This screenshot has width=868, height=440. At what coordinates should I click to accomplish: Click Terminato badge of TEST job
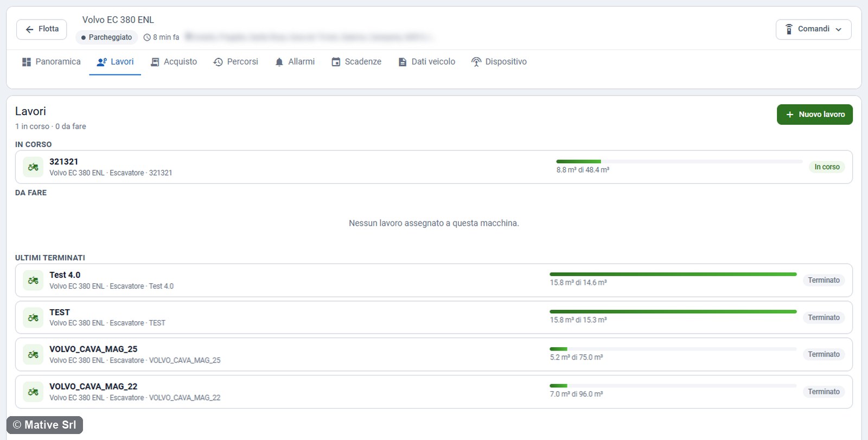point(824,318)
